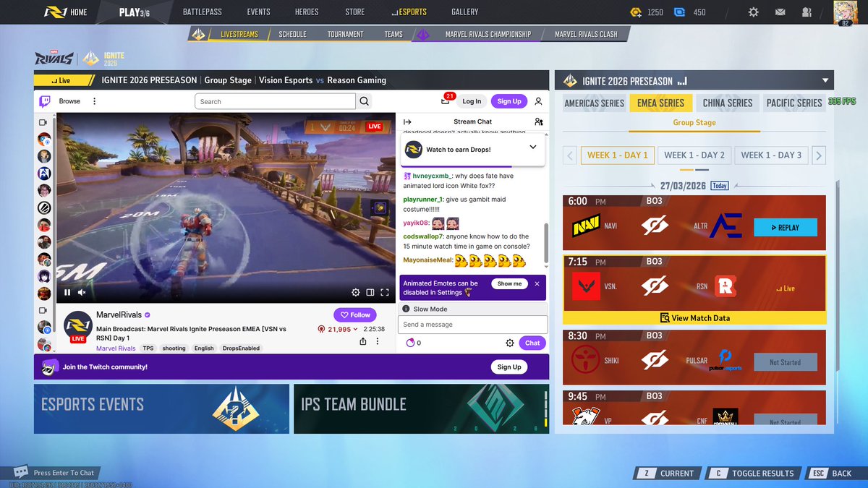Open the Store menu
The image size is (868, 488).
click(354, 12)
